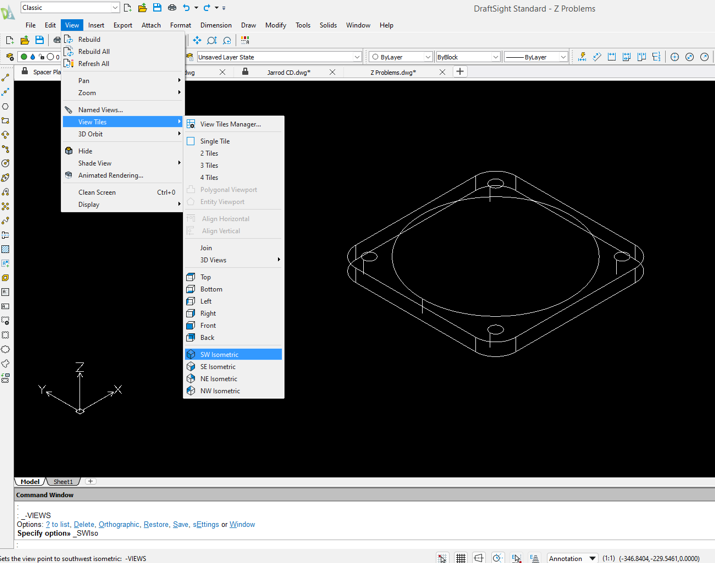Click the NE Isometric view icon
Screen dimensions: 715x563
click(191, 379)
